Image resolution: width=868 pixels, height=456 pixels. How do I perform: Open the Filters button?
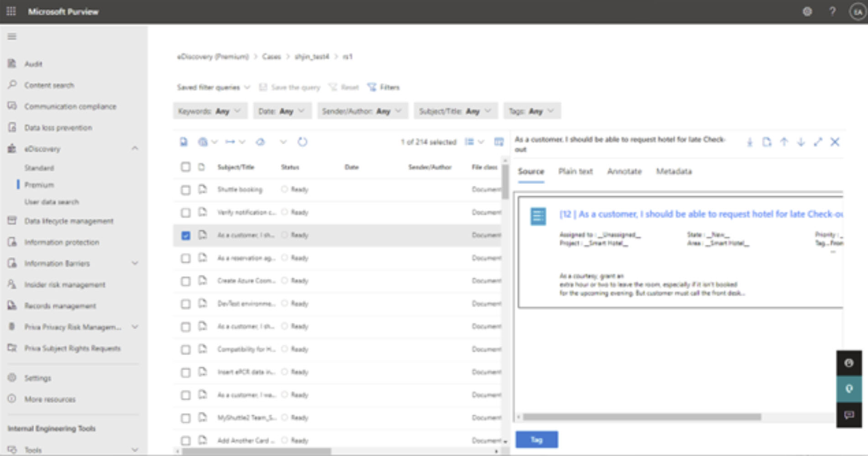[384, 87]
